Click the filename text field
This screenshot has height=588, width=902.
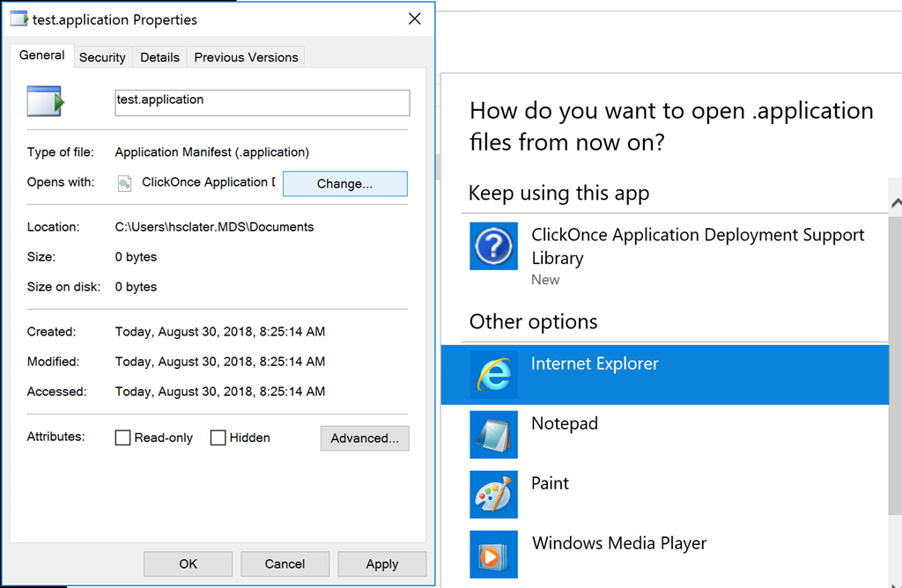pos(262,102)
